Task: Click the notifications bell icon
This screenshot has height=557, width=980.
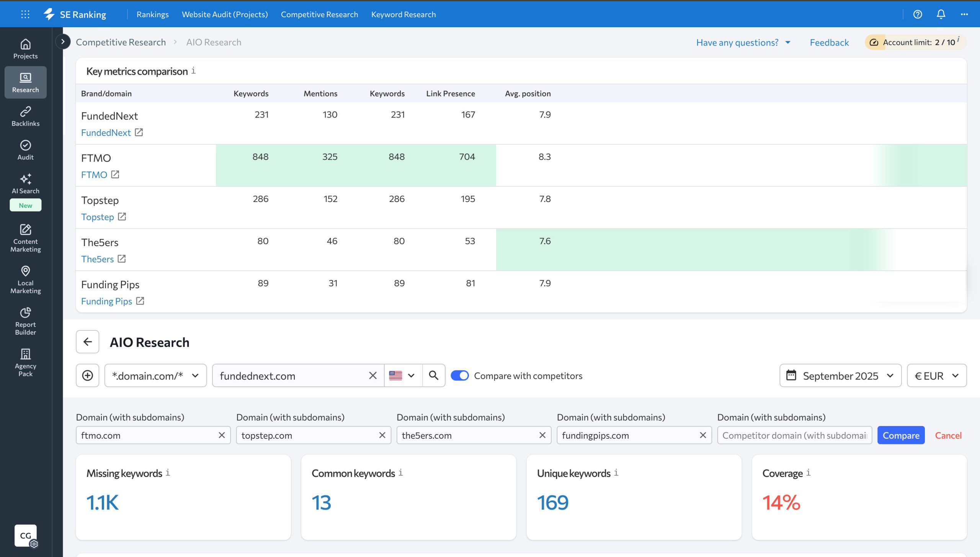Action: (941, 14)
